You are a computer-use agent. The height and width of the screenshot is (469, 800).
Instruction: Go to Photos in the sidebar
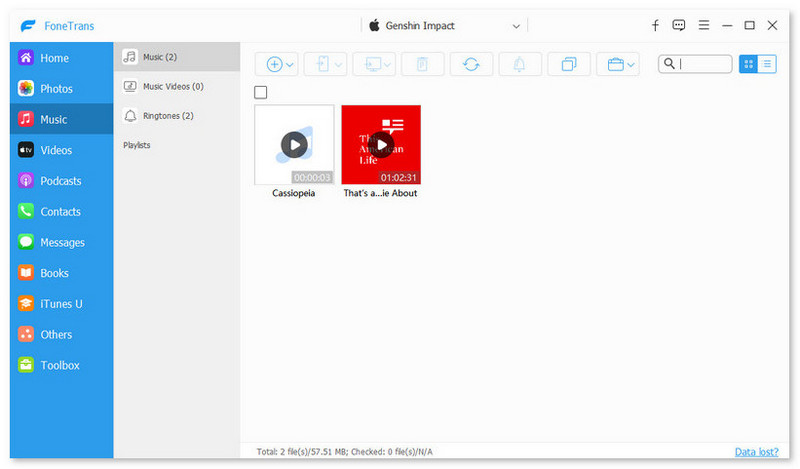click(x=56, y=89)
